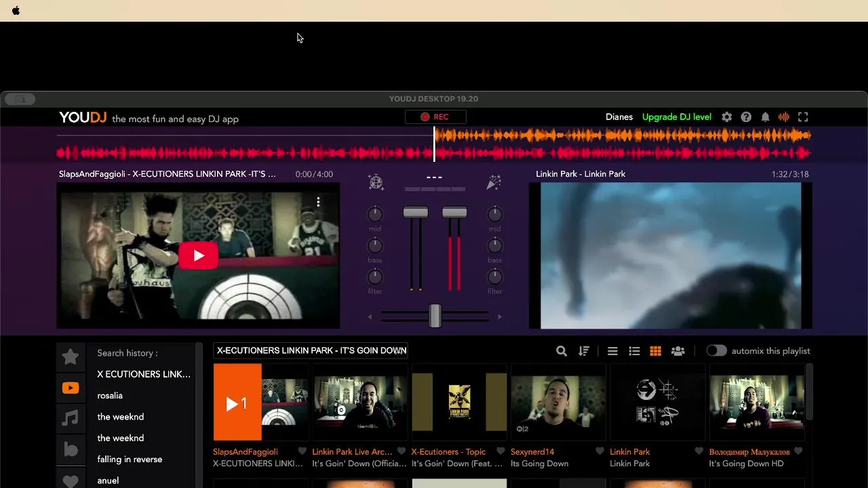Favorite the Sexynerd14 track heart

[x=599, y=451]
